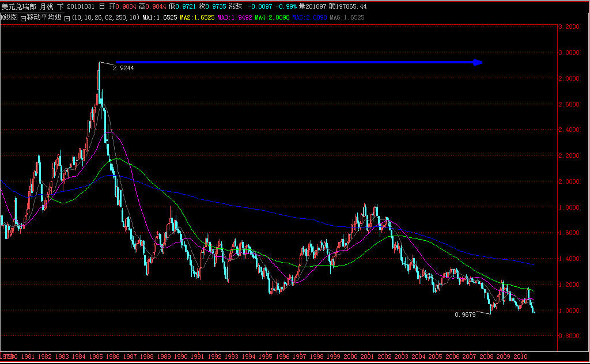The image size is (590, 364).
Task: Click the 1.2000 price axis label
Action: [x=569, y=285]
